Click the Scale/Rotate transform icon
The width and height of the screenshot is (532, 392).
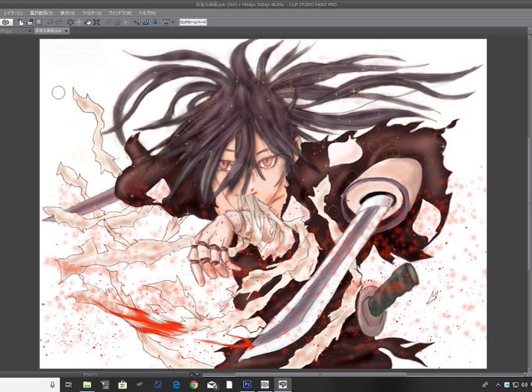coord(96,23)
